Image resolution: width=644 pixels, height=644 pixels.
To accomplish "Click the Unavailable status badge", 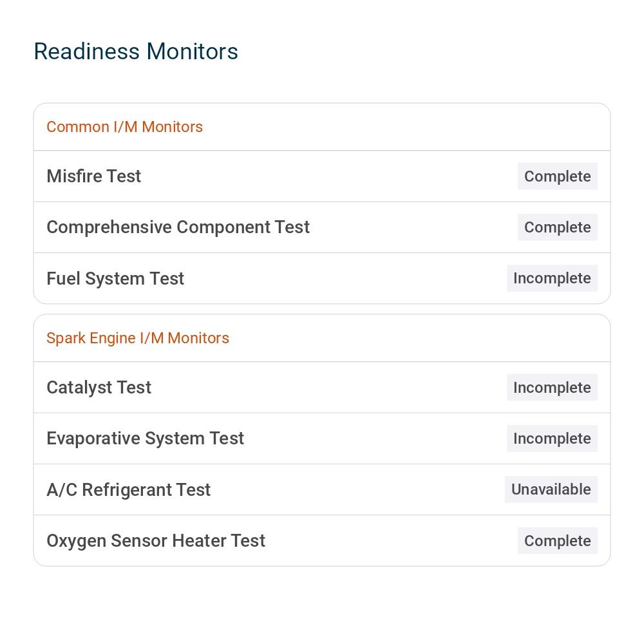I will pos(551,489).
